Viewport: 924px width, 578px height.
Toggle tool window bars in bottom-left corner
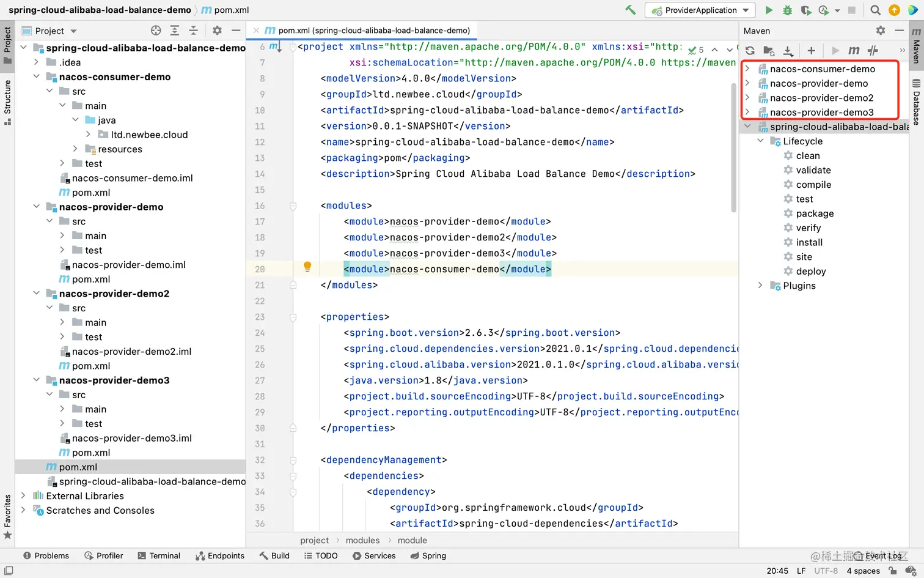pyautogui.click(x=9, y=571)
